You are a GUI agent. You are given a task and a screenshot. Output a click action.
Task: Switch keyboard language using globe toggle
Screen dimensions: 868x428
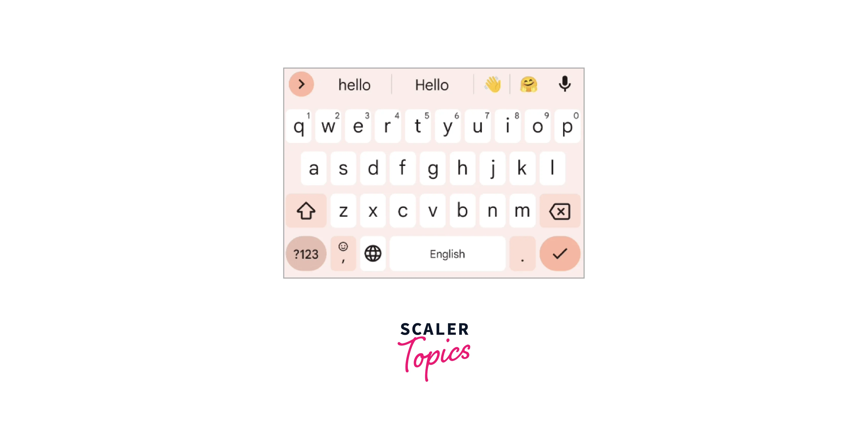[x=372, y=254]
